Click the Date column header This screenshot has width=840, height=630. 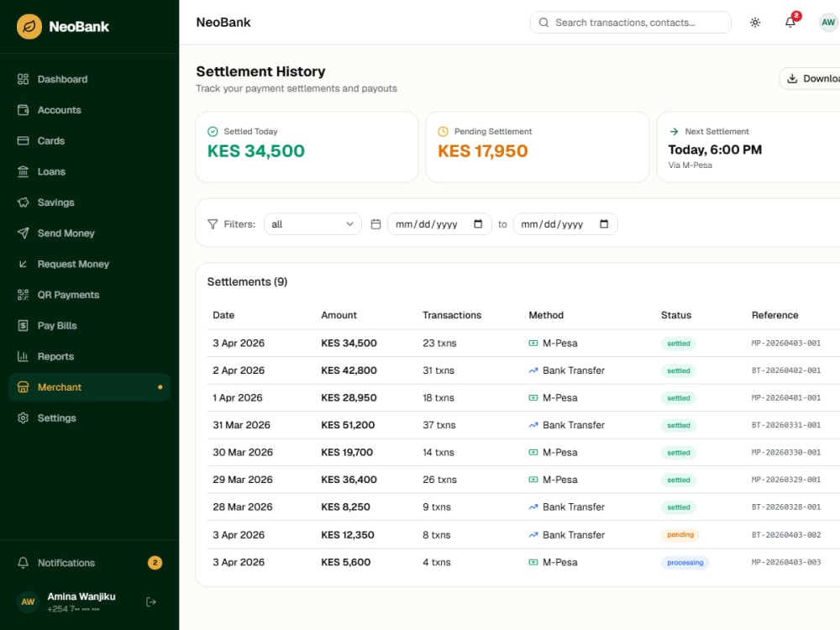[223, 315]
